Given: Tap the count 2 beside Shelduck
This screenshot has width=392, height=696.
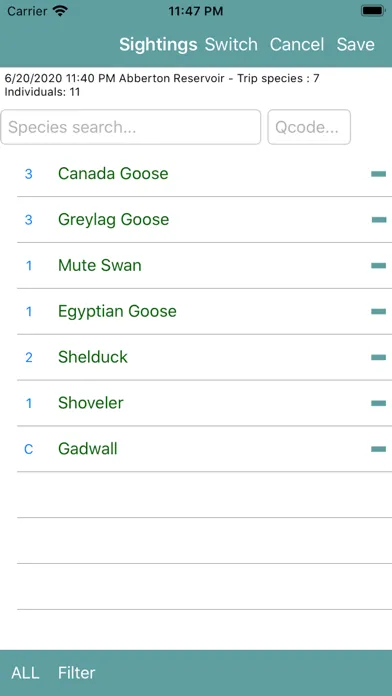Looking at the screenshot, I should coord(29,357).
